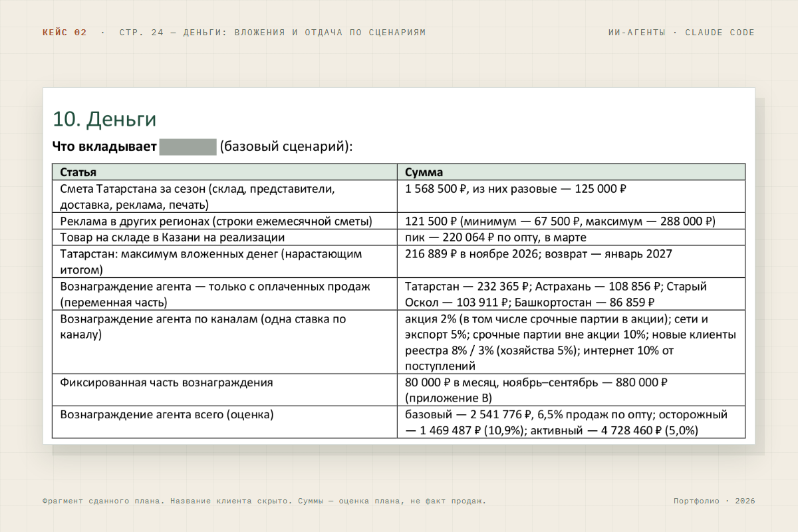Select the "Вознаграждение агента всего (оценка)" cell

click(x=225, y=423)
